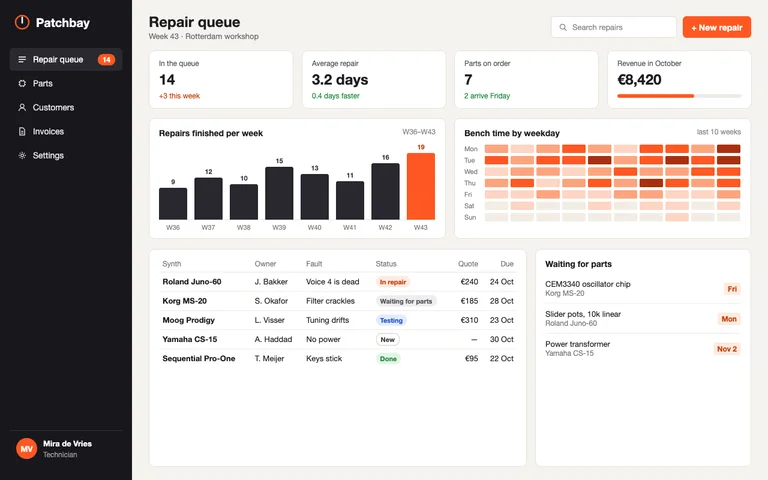The height and width of the screenshot is (480, 768).
Task: Click the Patchbay power logo icon
Action: [22, 23]
